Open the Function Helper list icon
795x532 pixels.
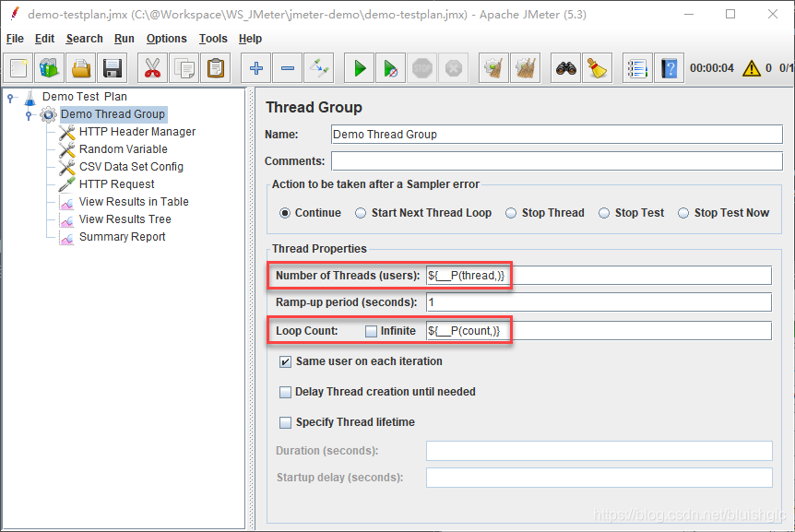[x=638, y=68]
